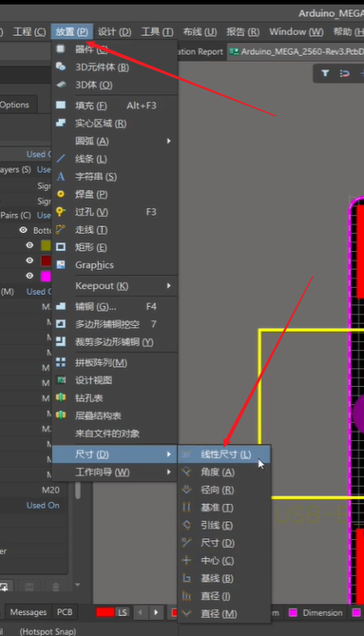Select the 填充 (F) fill command
The width and height of the screenshot is (364, 636).
115,106
